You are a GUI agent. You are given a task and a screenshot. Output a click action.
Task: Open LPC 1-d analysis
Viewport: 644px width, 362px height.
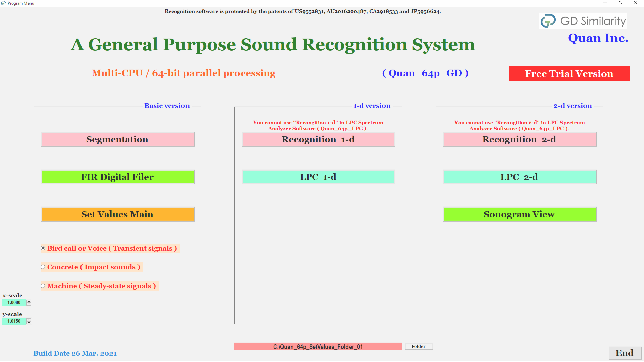[318, 177]
